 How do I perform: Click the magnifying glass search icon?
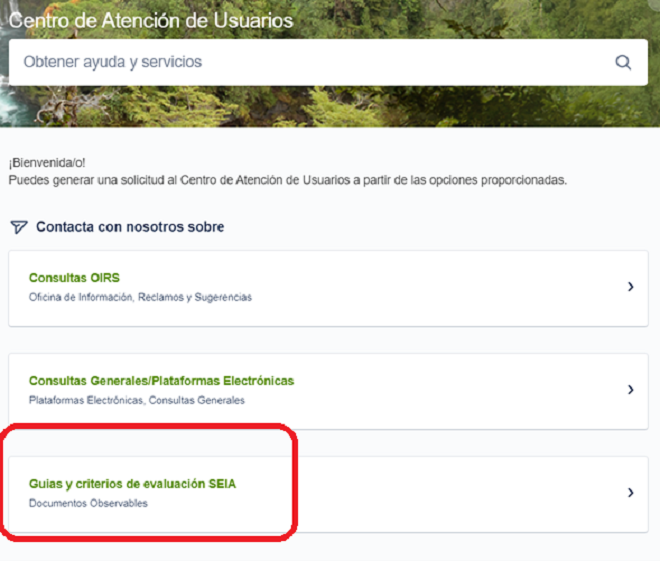[x=623, y=62]
